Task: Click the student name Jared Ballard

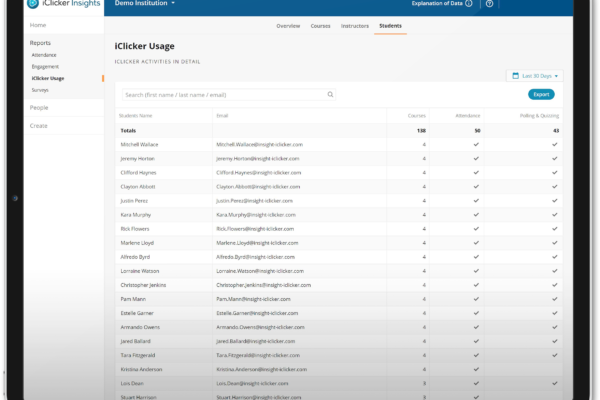Action: 135,341
